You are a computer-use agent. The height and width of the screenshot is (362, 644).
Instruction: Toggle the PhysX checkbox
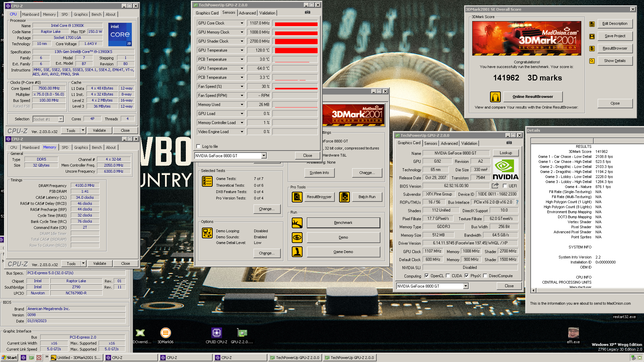[x=467, y=276]
